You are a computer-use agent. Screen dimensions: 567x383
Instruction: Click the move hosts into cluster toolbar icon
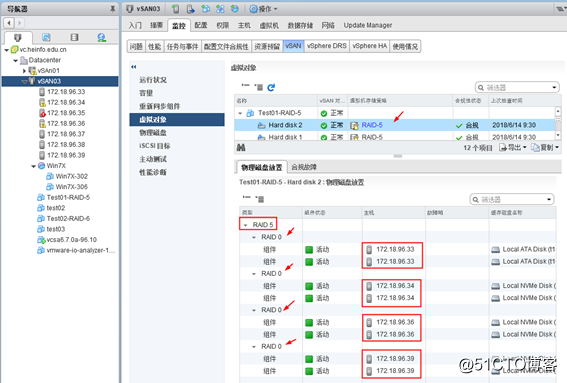click(x=191, y=9)
